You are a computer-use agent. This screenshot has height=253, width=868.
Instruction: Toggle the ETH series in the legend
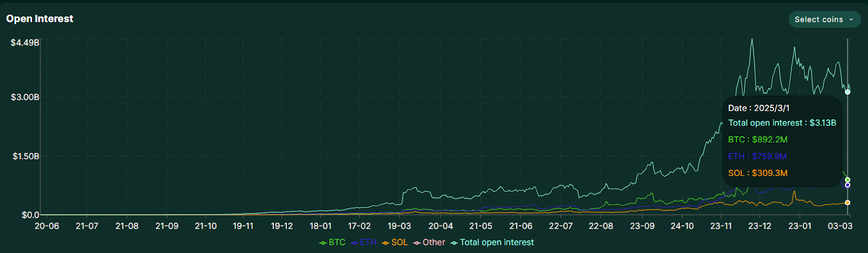coord(364,242)
